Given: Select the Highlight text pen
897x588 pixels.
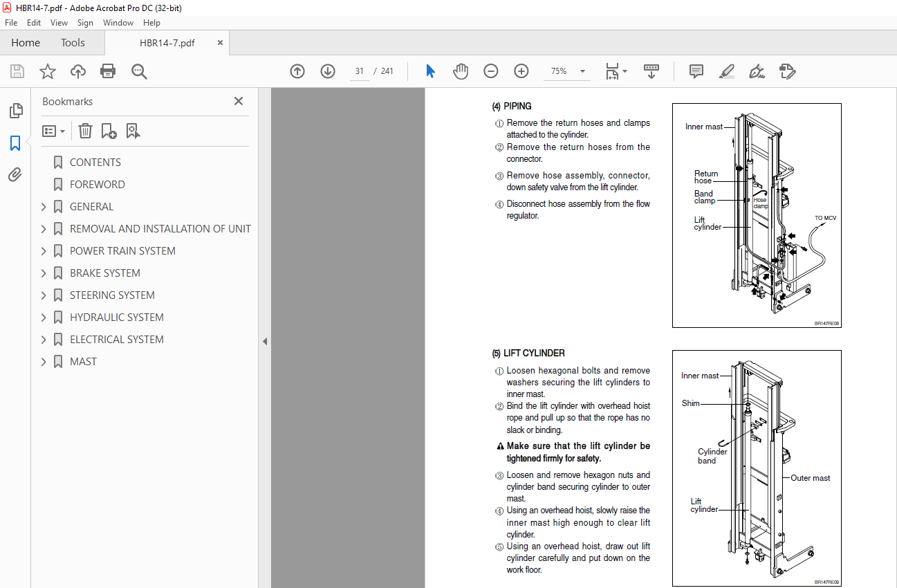Looking at the screenshot, I should point(726,71).
